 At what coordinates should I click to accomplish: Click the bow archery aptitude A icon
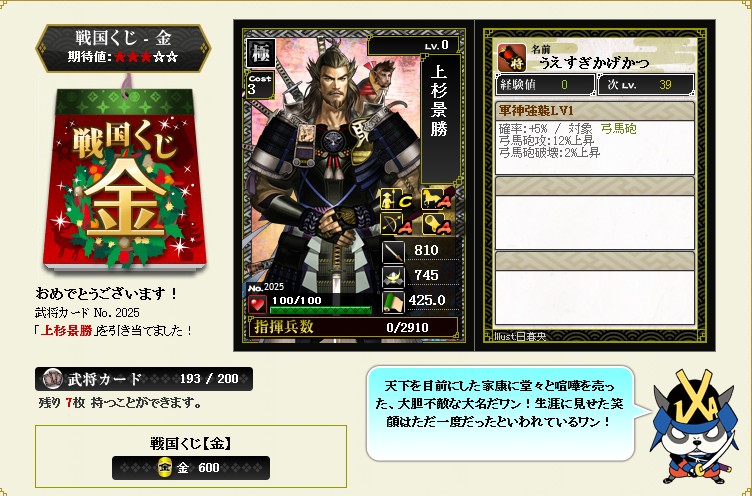coord(396,224)
